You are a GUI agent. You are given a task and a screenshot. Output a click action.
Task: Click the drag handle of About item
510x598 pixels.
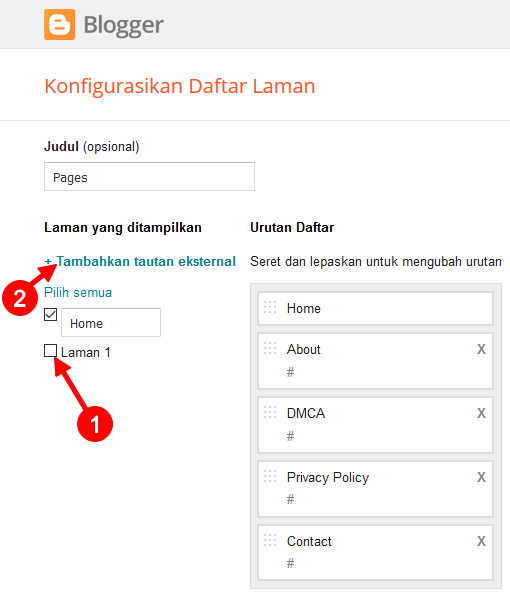[x=270, y=348]
